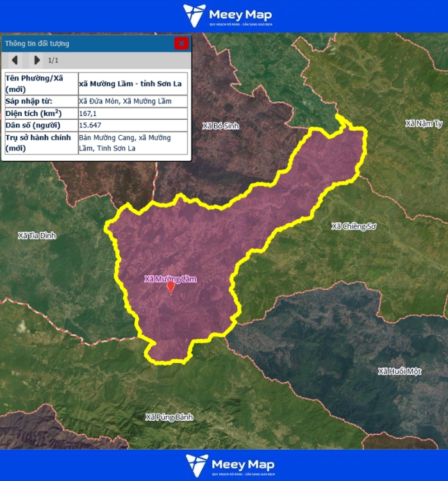This screenshot has height=481, width=448.
Task: Click the area value 167,1 cell
Action: (x=133, y=113)
